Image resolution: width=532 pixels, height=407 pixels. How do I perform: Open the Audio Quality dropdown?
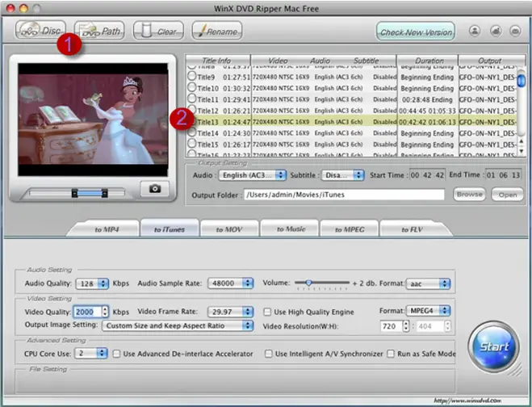(x=92, y=283)
